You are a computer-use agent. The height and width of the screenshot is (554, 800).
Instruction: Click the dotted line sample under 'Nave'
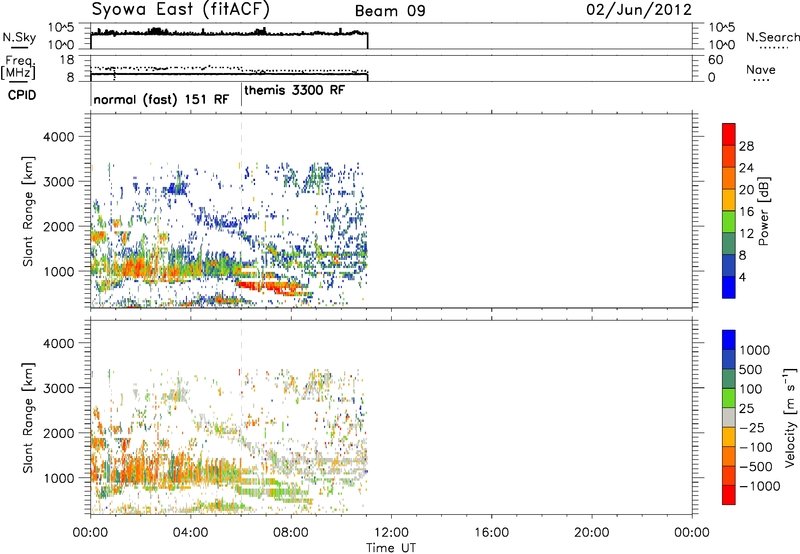pos(762,80)
